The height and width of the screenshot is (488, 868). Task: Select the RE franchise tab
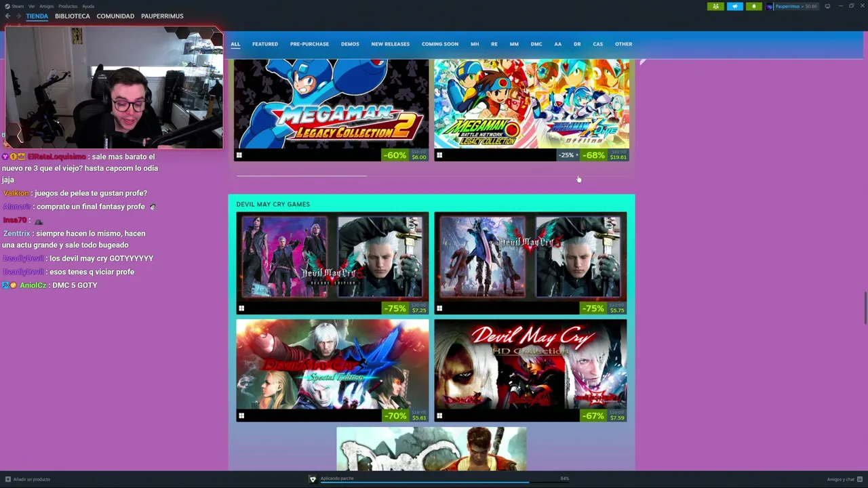(494, 44)
